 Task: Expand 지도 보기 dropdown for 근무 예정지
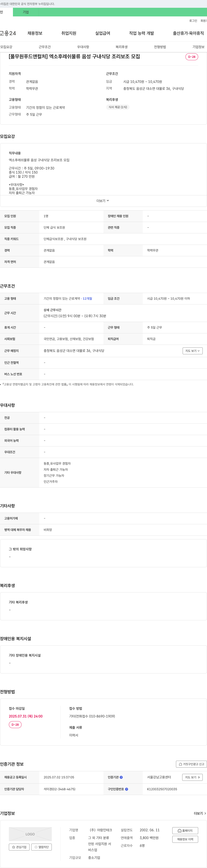click(193, 351)
